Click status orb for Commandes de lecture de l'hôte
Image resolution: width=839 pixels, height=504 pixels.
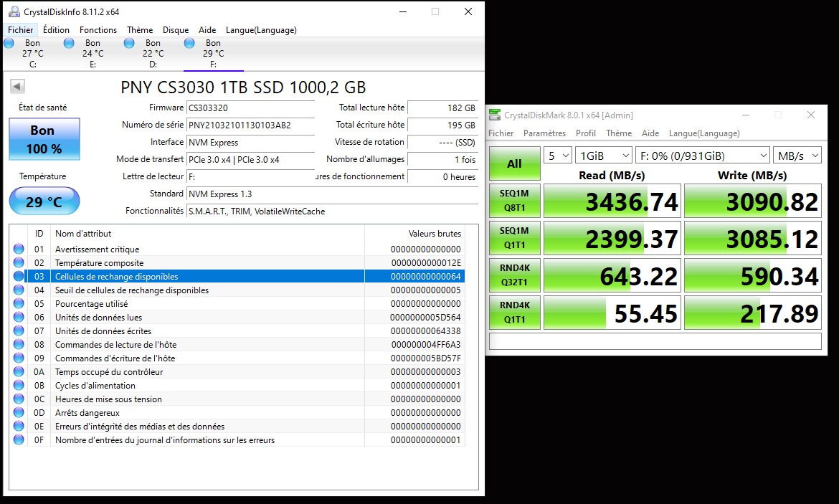coord(19,345)
